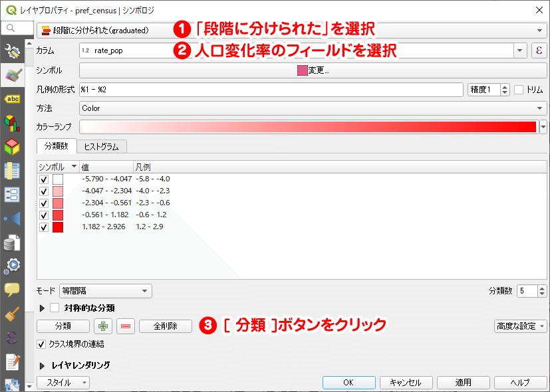This screenshot has width=550, height=392.
Task: Open the Fields notepad icon
Action: point(12,171)
